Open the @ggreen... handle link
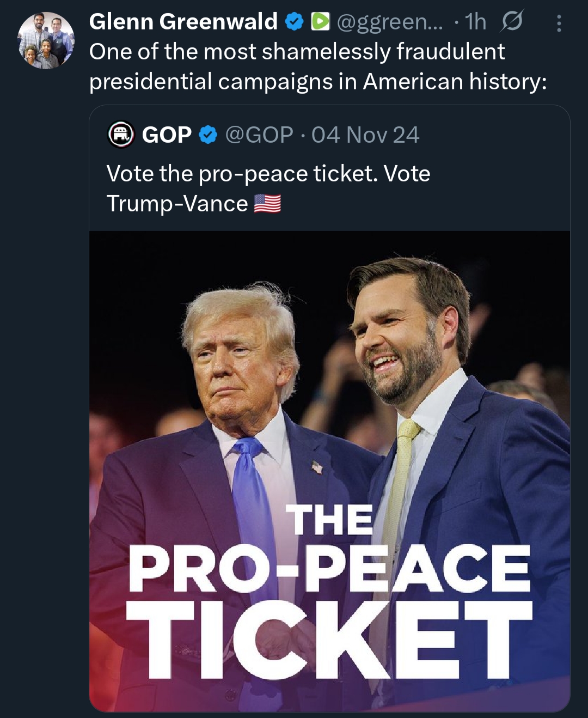The width and height of the screenshot is (588, 718). point(390,22)
